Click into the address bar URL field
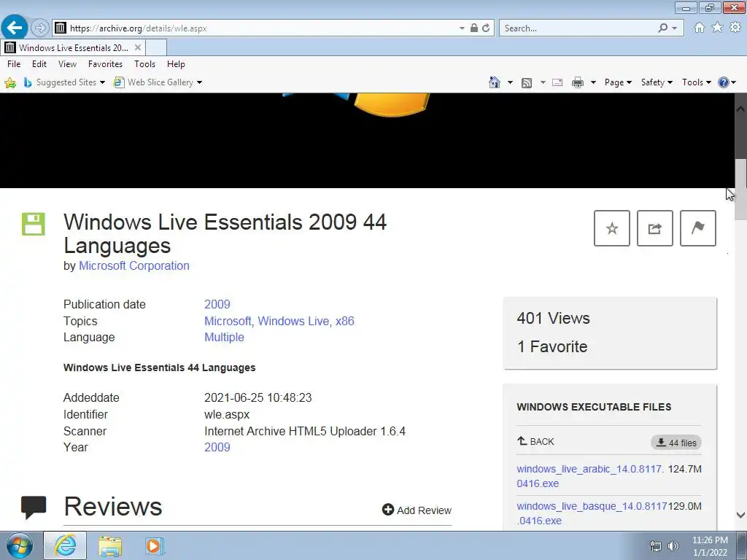The height and width of the screenshot is (560, 747). (262, 28)
